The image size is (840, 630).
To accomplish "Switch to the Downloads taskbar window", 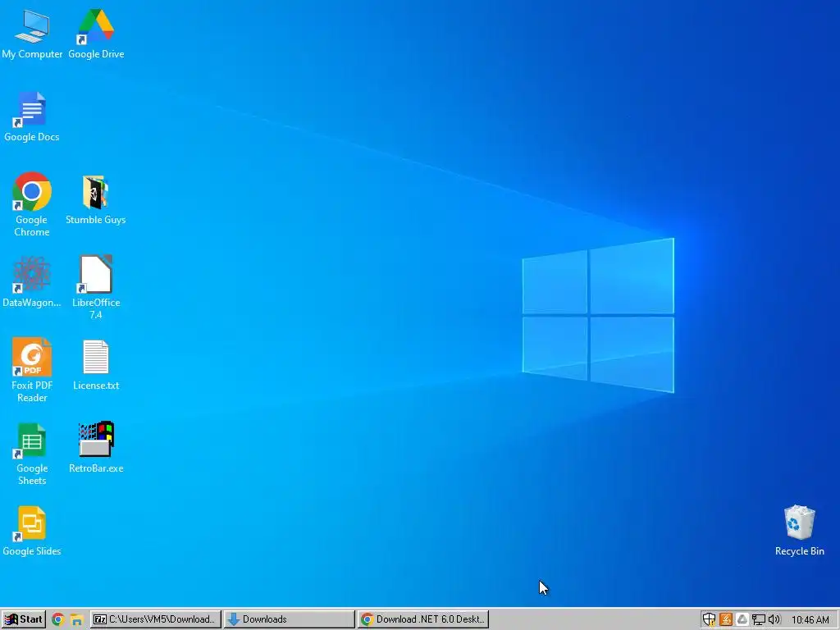I will [290, 619].
